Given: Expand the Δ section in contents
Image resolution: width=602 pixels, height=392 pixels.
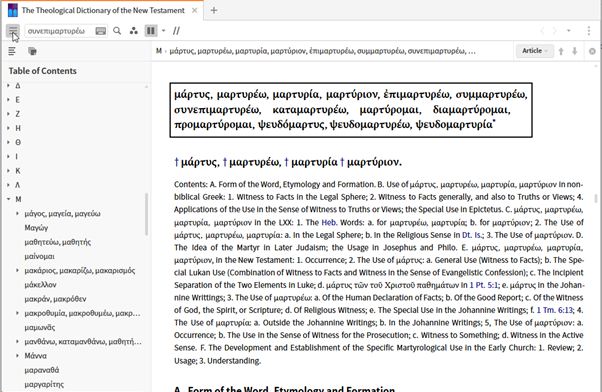Looking at the screenshot, I should [8, 86].
